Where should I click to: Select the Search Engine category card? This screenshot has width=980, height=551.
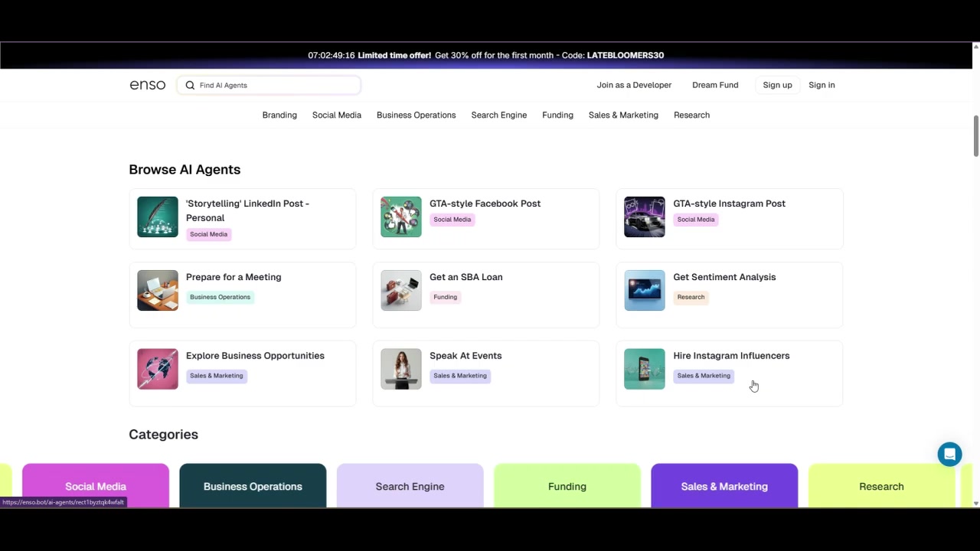click(410, 486)
